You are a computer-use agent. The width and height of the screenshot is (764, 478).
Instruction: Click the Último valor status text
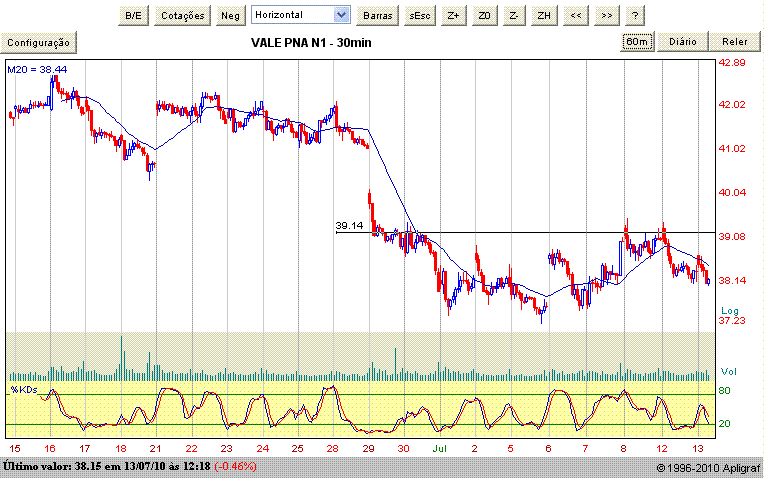coord(107,466)
